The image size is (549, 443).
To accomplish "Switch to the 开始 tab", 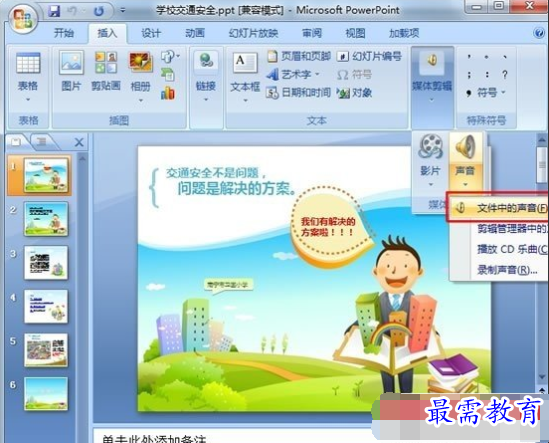I will (64, 33).
